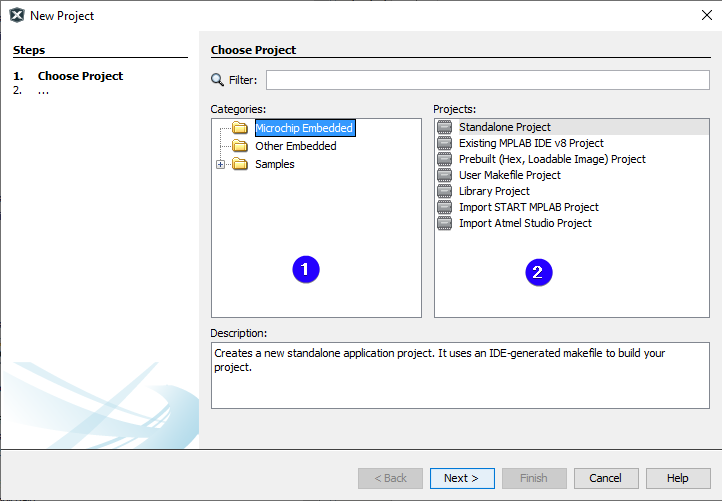Click the Library Project chip icon
Image resolution: width=722 pixels, height=501 pixels.
pyautogui.click(x=444, y=191)
